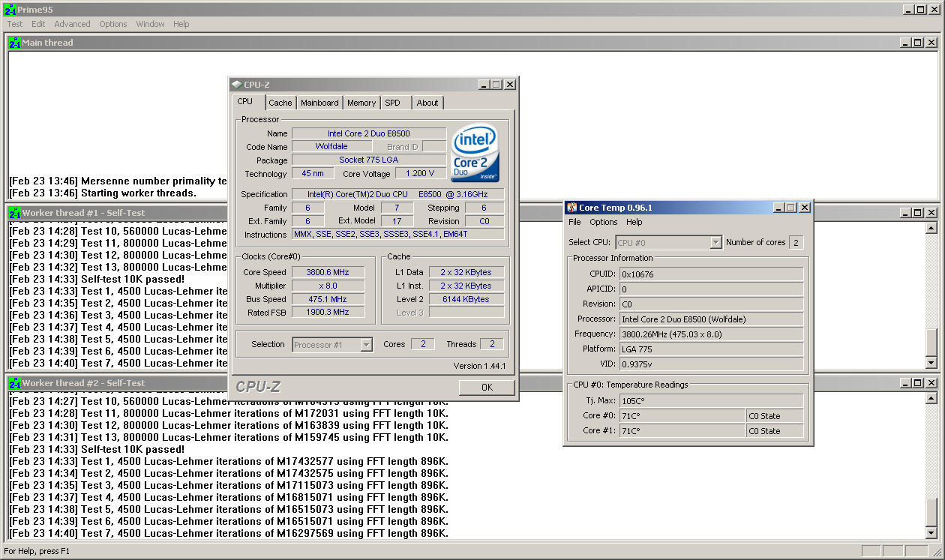Viewport: 945px width, 560px height.
Task: Click the Number of cores field
Action: tap(795, 242)
